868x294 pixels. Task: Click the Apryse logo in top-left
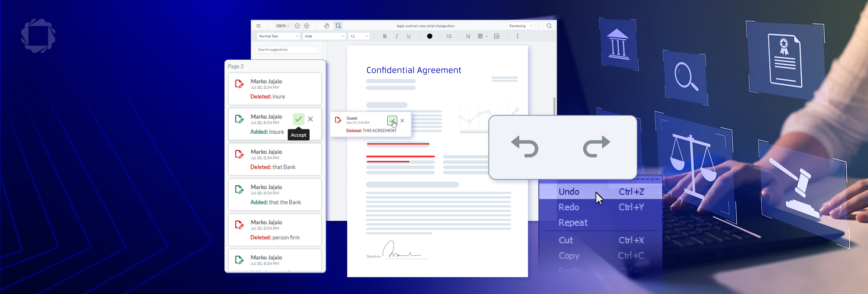[x=38, y=36]
